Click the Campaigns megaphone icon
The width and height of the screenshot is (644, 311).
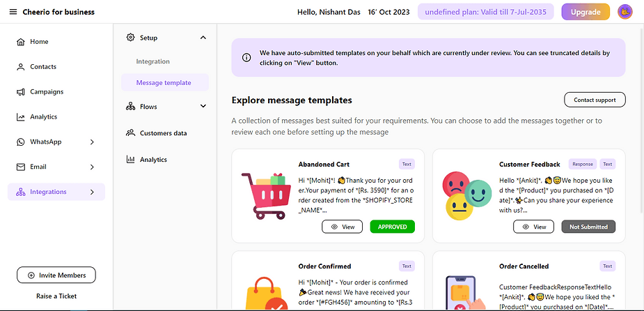click(20, 92)
